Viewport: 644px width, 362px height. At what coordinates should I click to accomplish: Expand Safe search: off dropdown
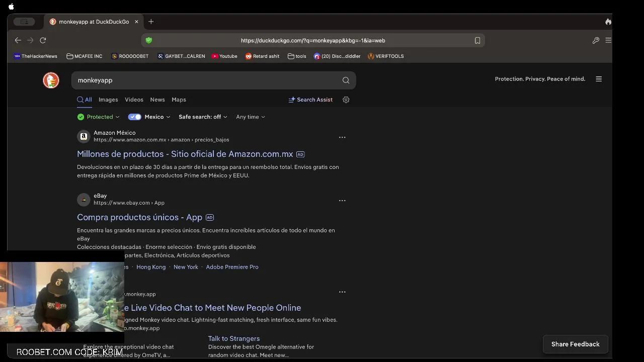(x=203, y=117)
